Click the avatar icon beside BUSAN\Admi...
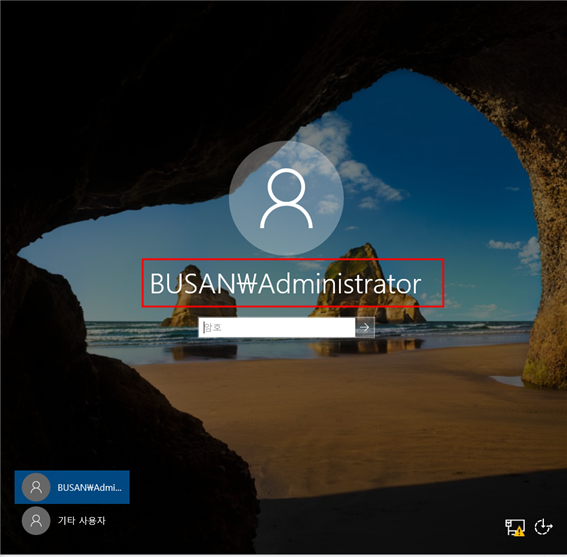 (36, 487)
